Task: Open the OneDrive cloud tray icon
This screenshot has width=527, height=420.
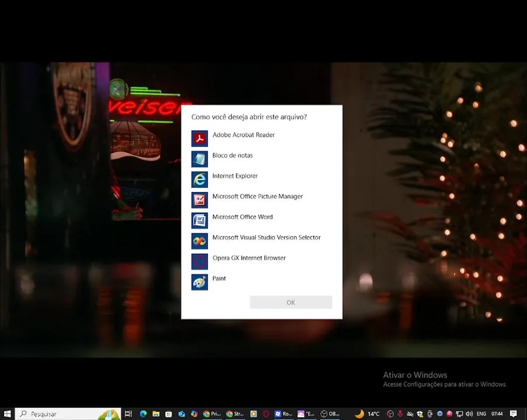Action: [410, 414]
